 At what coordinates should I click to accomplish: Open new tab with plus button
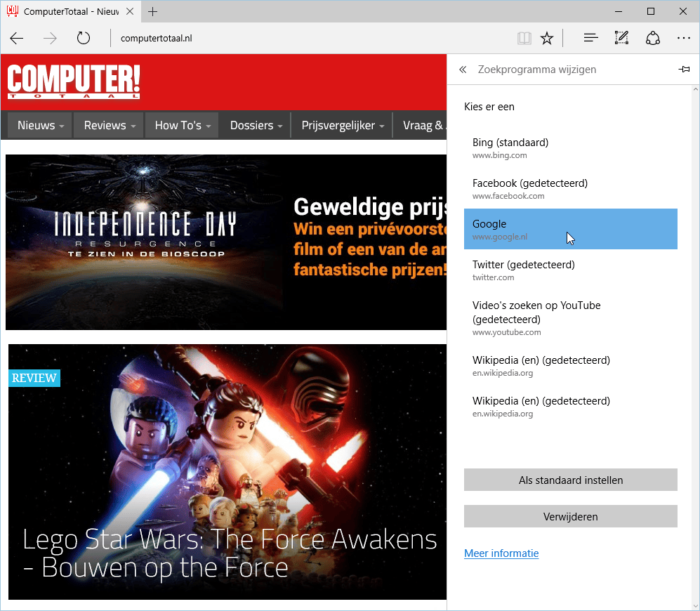tap(152, 11)
